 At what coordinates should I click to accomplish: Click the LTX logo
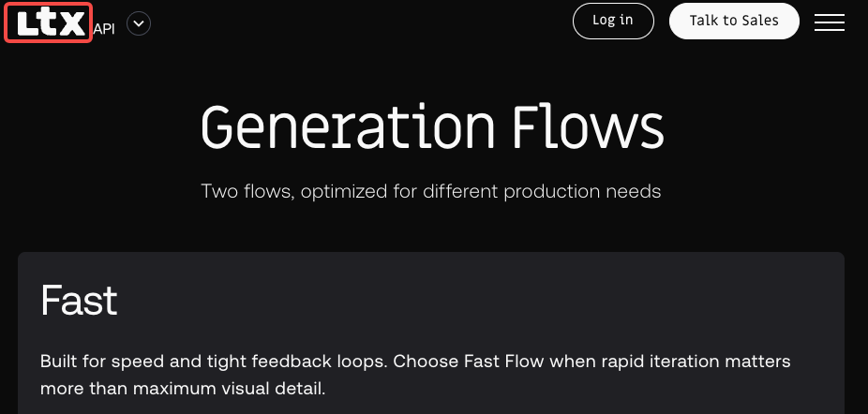pos(49,22)
